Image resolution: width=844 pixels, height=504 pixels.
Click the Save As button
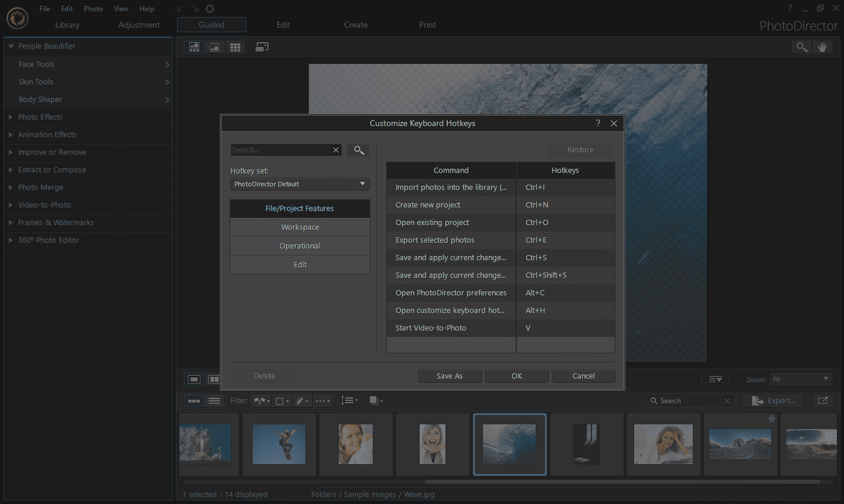coord(450,376)
